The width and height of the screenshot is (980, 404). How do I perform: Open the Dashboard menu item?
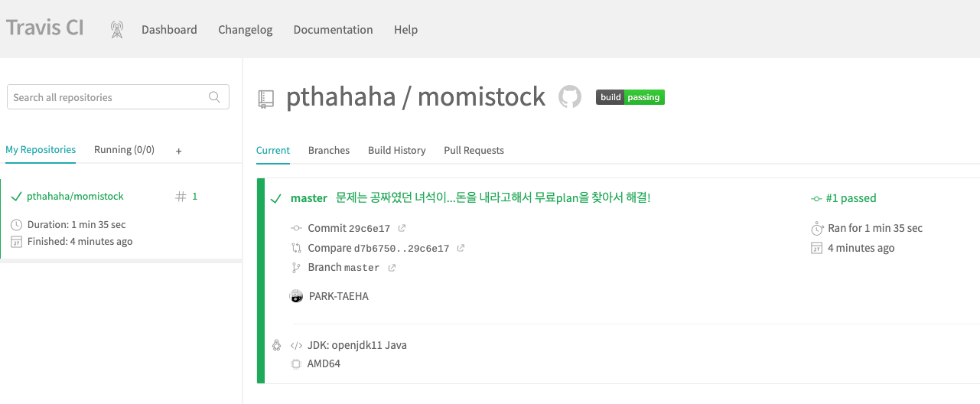(169, 30)
